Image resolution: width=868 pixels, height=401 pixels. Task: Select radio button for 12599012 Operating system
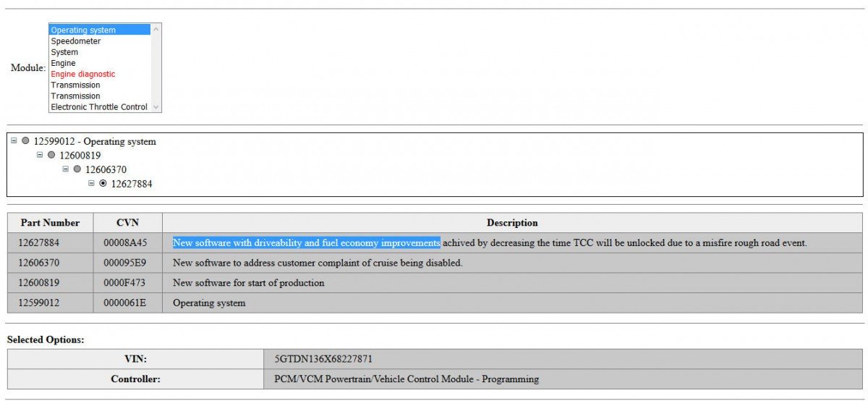(x=25, y=141)
